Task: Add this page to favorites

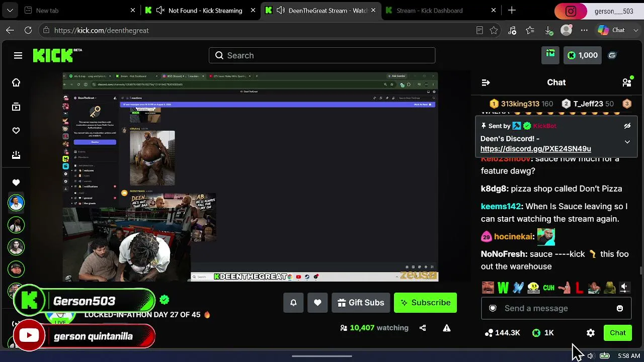Action: [x=494, y=30]
